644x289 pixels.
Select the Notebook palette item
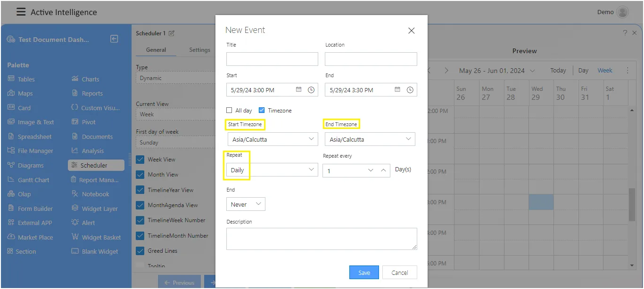[90, 194]
